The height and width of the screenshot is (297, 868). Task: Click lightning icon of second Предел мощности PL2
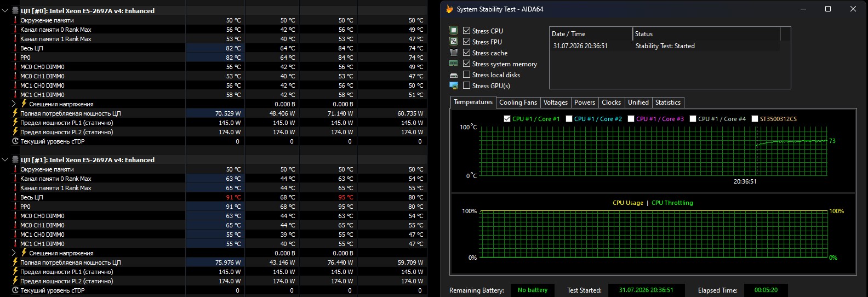15,281
